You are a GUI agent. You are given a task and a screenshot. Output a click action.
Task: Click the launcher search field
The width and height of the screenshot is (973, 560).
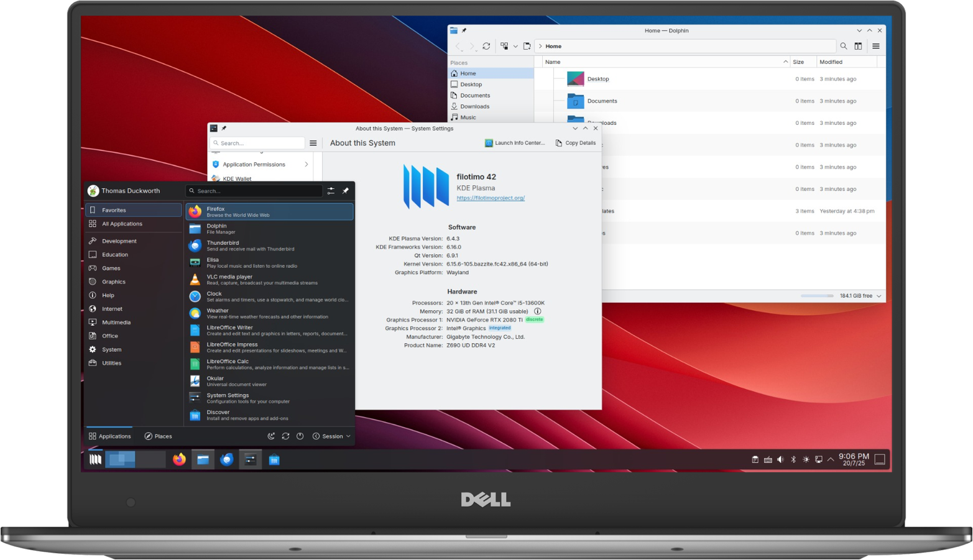[x=254, y=191]
